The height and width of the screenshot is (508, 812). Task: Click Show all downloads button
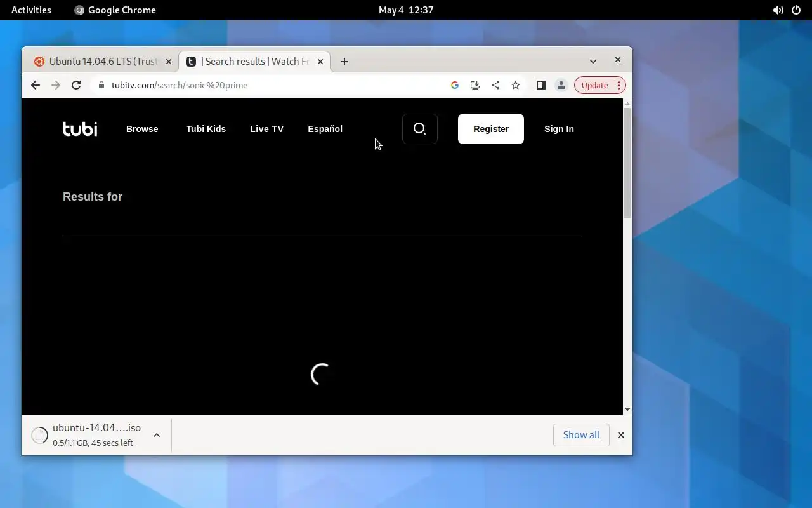581,435
